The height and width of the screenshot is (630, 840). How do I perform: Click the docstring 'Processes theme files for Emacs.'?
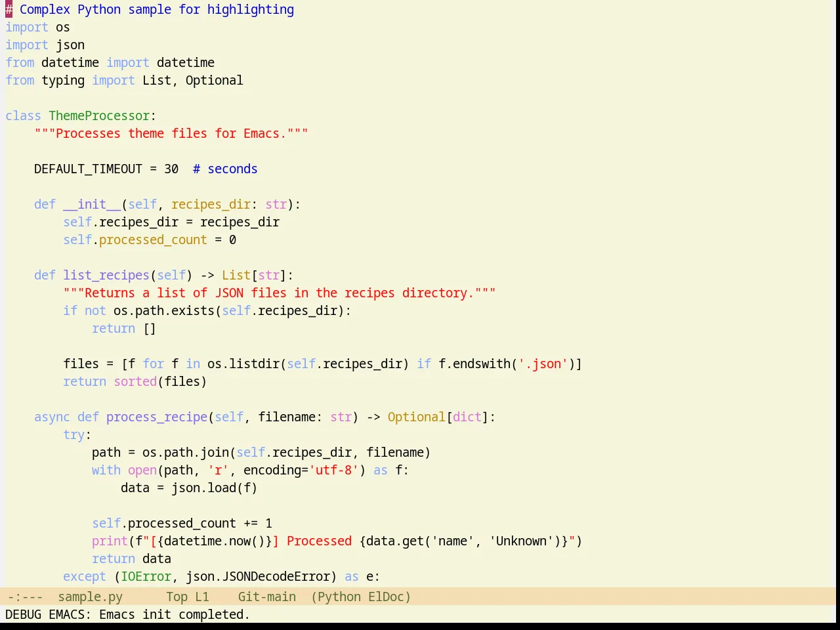171,133
